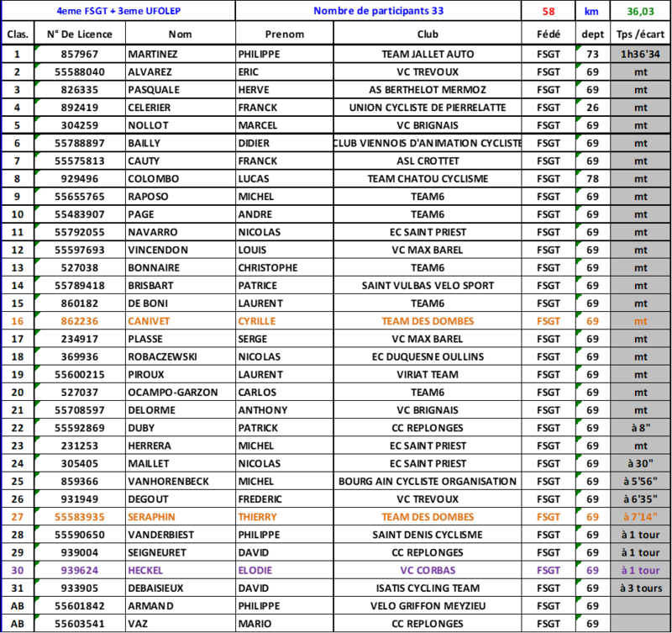Select the header cell '4eme FSGT + 3eme UFOLEP'

pos(118,11)
